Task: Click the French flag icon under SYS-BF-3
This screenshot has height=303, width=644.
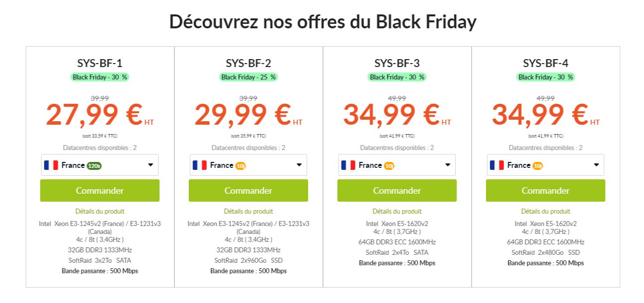Action: [348, 165]
